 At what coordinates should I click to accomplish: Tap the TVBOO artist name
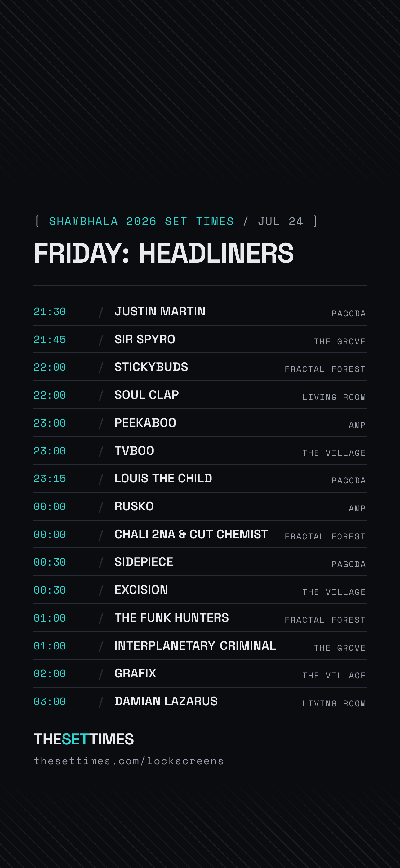pyautogui.click(x=134, y=450)
